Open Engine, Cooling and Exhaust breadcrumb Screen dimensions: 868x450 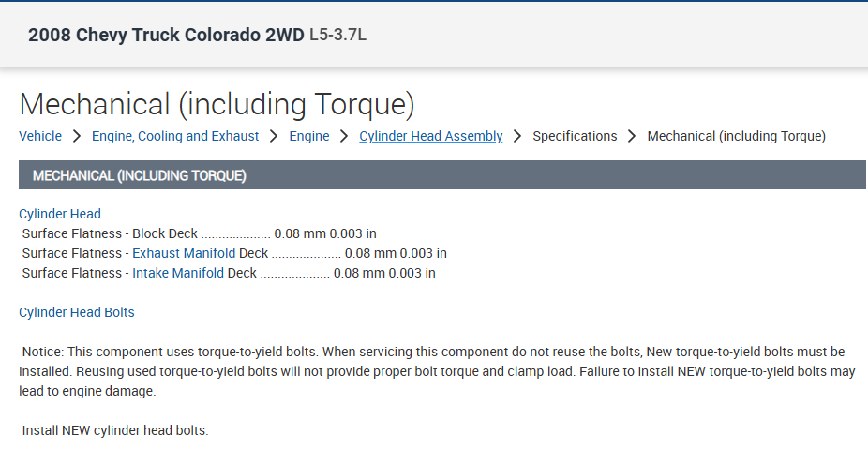pyautogui.click(x=175, y=136)
